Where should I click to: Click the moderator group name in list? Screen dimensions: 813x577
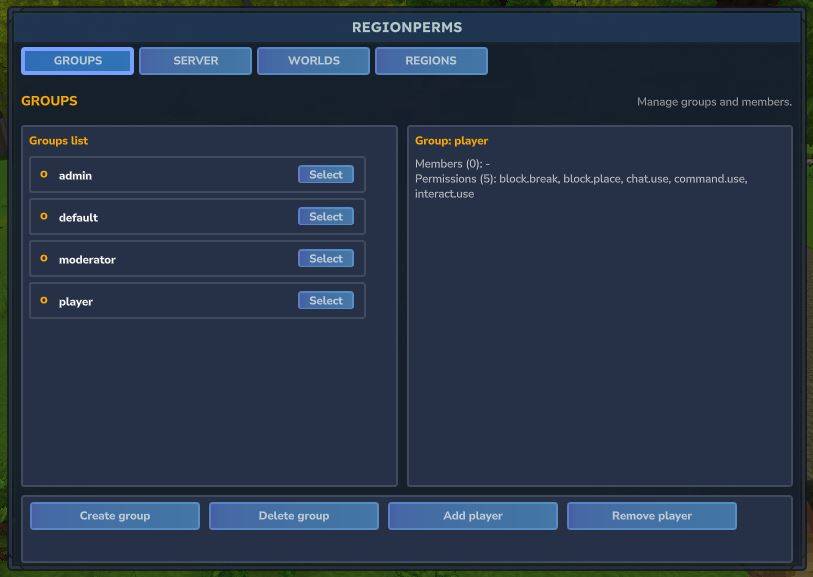(87, 260)
